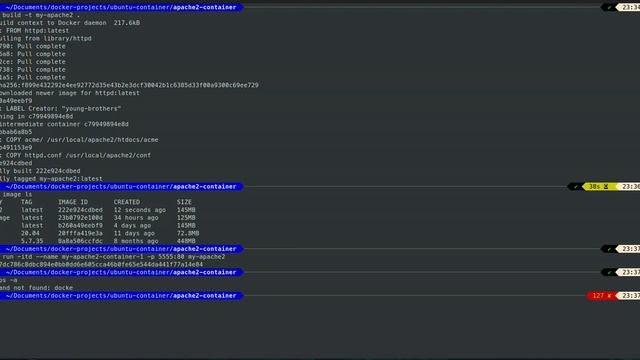Click the 'TAG' column header
640x360 pixels.
pos(27,202)
